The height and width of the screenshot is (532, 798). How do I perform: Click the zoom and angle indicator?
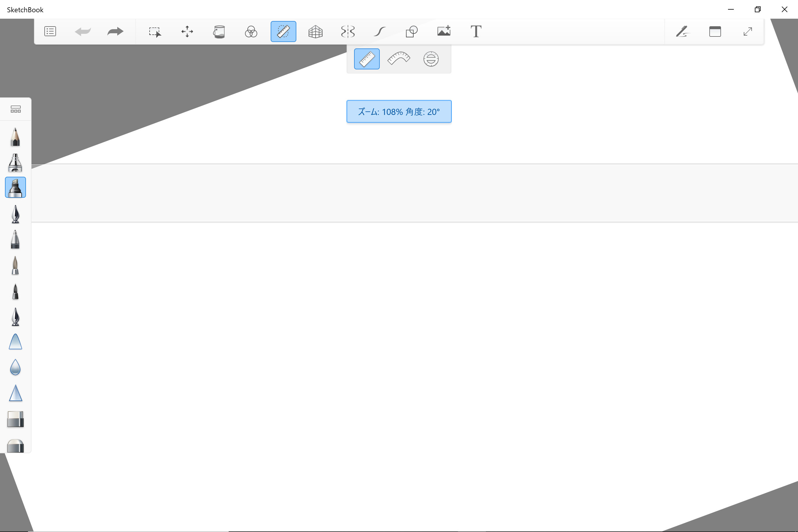399,112
